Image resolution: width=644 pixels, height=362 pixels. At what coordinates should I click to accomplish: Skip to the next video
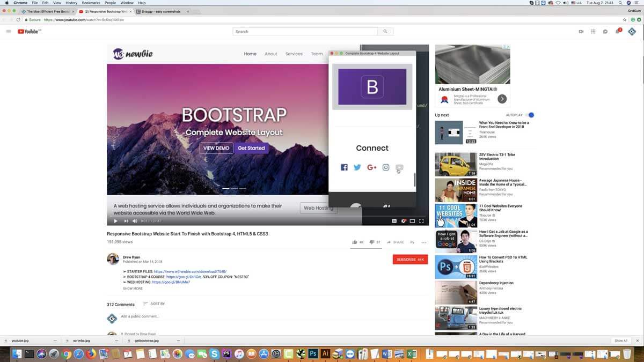126,221
